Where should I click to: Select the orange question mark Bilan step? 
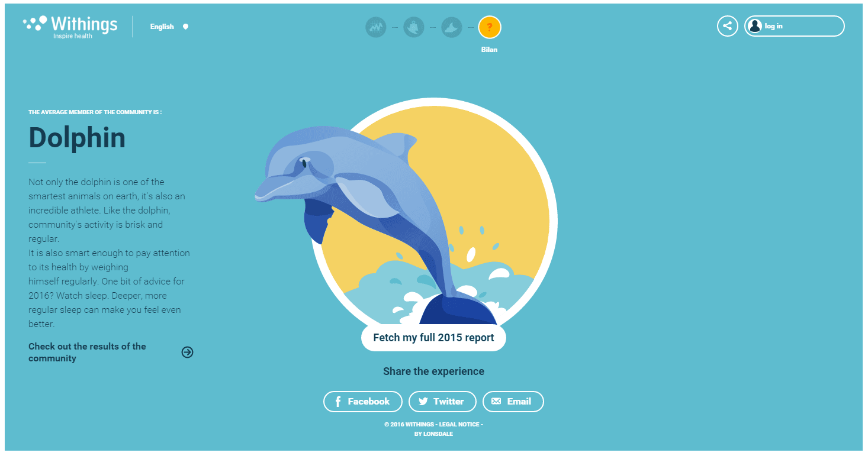(x=490, y=27)
